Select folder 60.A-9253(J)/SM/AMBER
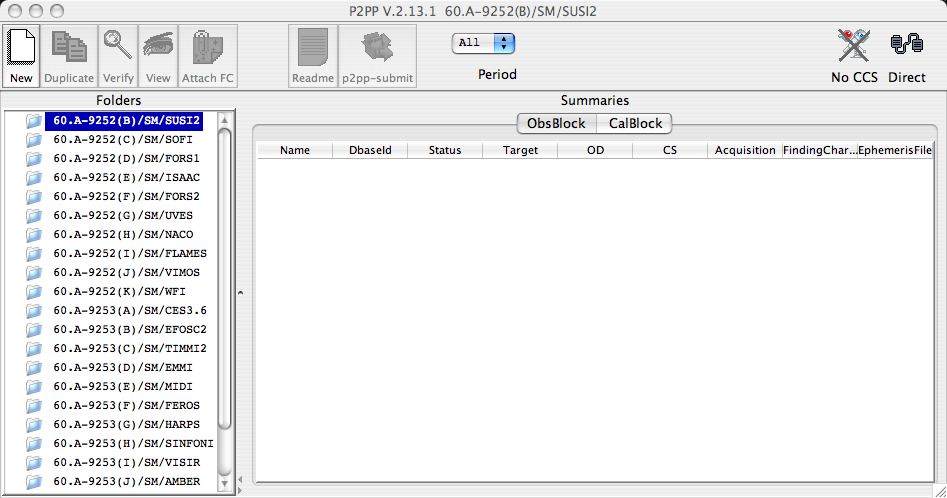This screenshot has height=498, width=947. [x=126, y=482]
